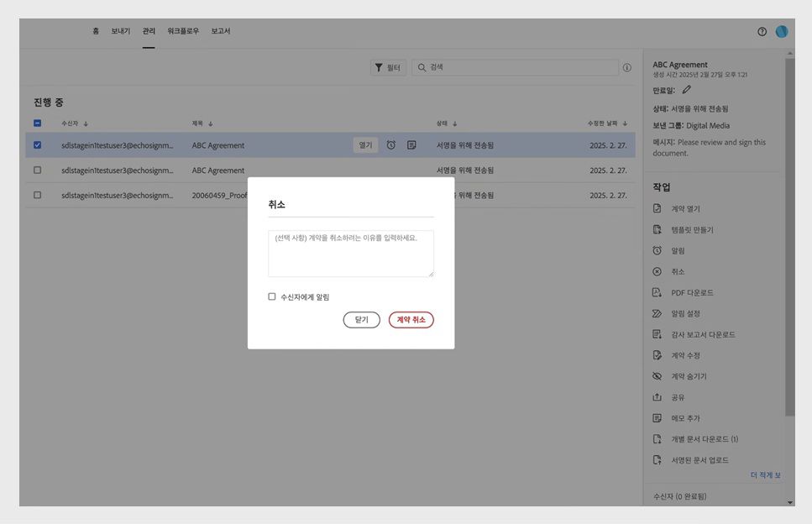This screenshot has height=524, width=812.
Task: Toggle 계약 숨기기 eye icon
Action: tap(657, 376)
